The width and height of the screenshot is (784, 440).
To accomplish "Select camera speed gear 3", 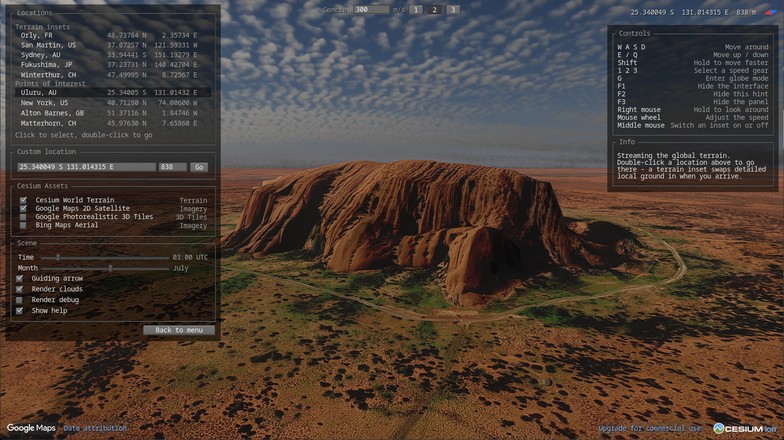I will (x=453, y=10).
